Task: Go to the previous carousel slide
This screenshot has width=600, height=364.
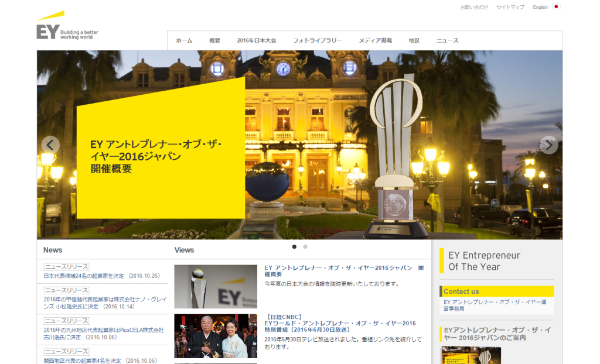Action: [x=50, y=145]
